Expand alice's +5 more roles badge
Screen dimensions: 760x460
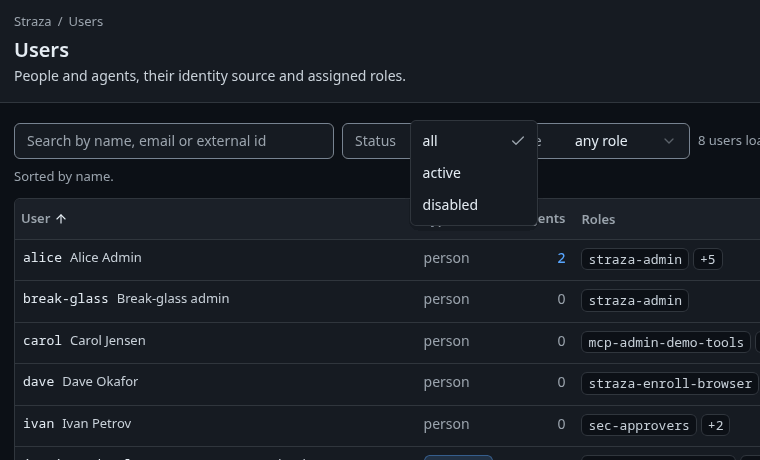[x=708, y=259]
